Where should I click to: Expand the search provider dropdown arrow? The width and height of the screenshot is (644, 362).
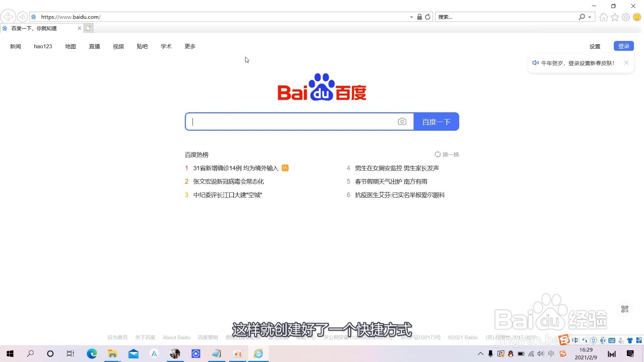[x=590, y=17]
